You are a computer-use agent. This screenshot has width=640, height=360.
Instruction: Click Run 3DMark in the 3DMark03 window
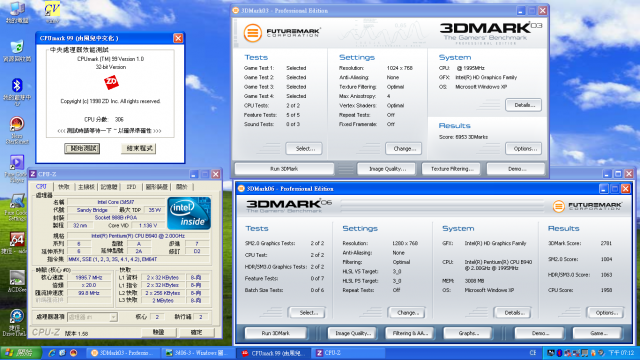point(284,169)
